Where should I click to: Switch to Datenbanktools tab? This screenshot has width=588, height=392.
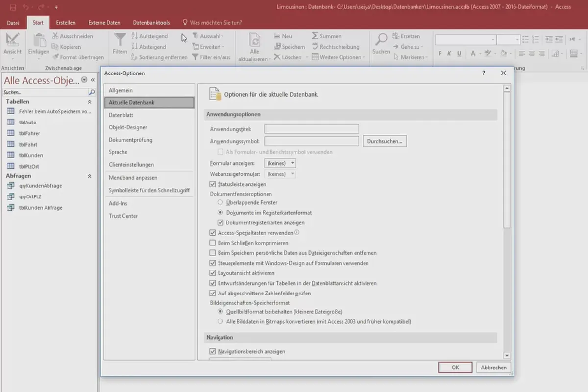tap(151, 23)
